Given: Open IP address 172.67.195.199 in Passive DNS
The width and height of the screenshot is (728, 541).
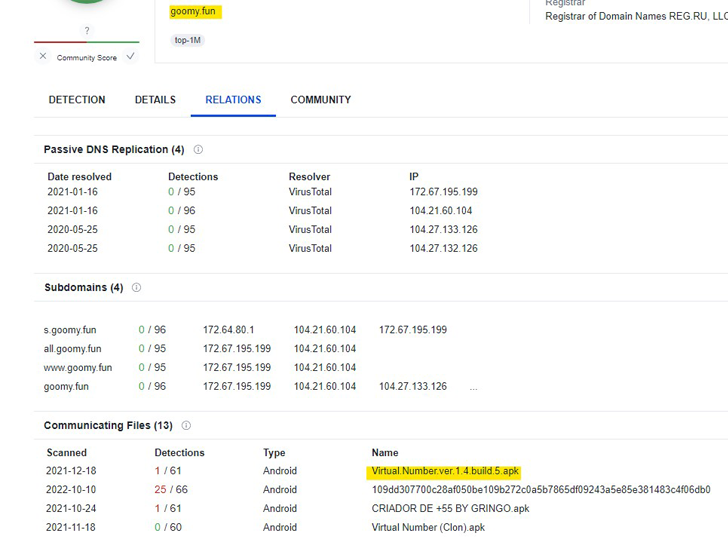Looking at the screenshot, I should (x=443, y=192).
